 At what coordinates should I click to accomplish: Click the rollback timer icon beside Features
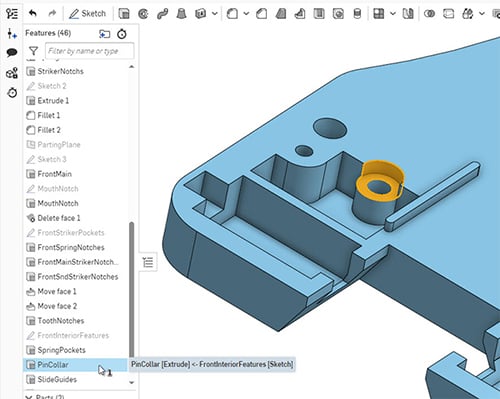122,34
